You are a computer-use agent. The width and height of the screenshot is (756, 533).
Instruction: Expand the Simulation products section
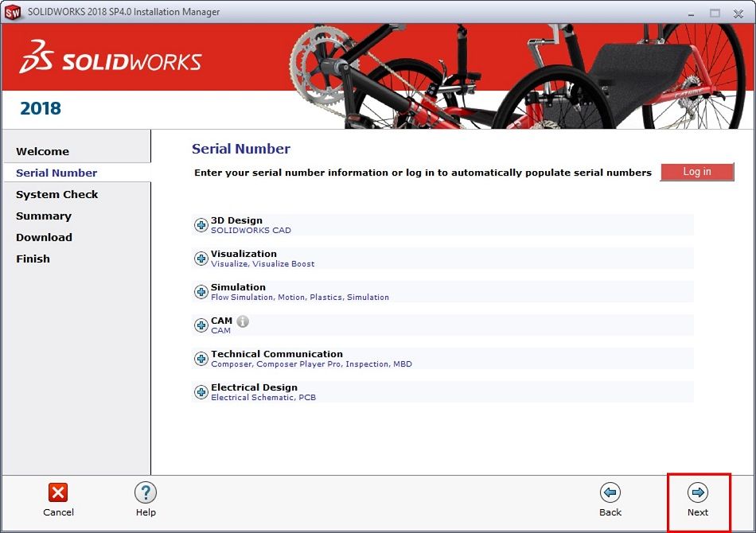pos(201,292)
